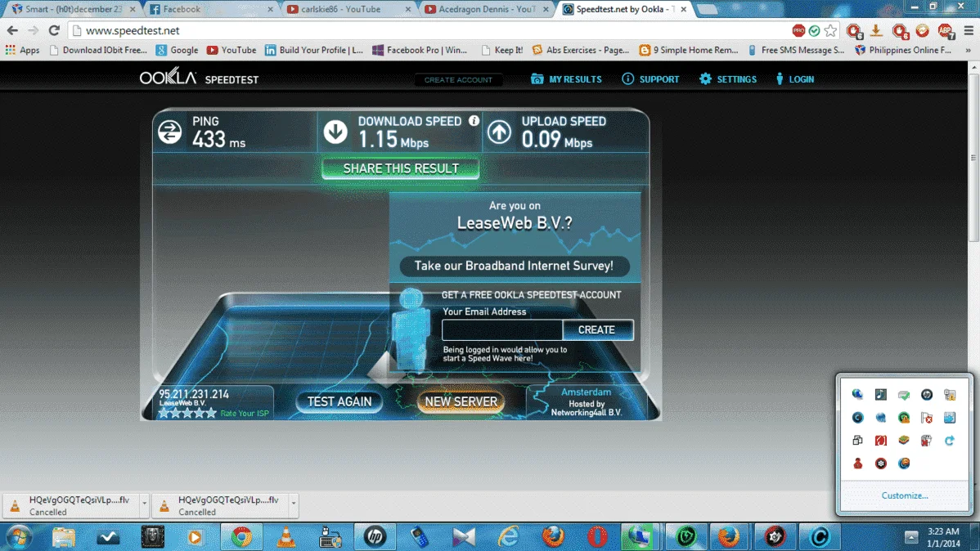Image resolution: width=980 pixels, height=551 pixels.
Task: Rate your ISP with the stars
Action: coord(187,413)
